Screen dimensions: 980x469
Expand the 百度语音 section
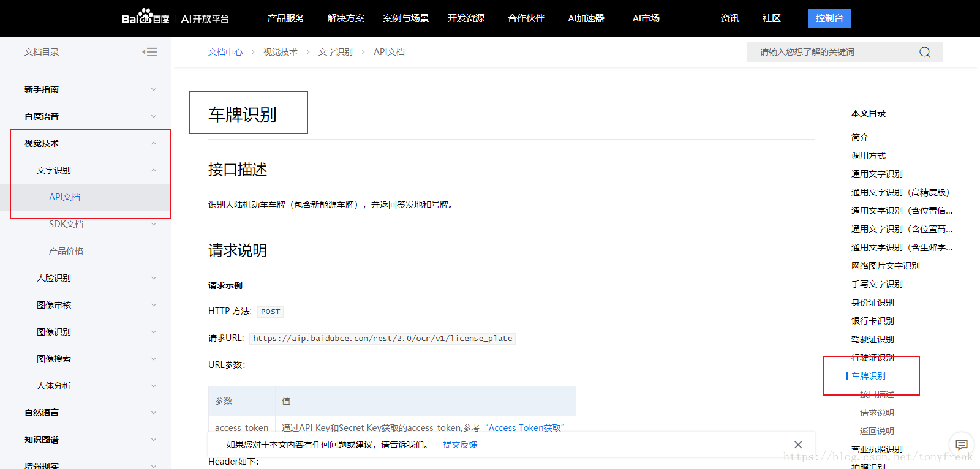(154, 116)
